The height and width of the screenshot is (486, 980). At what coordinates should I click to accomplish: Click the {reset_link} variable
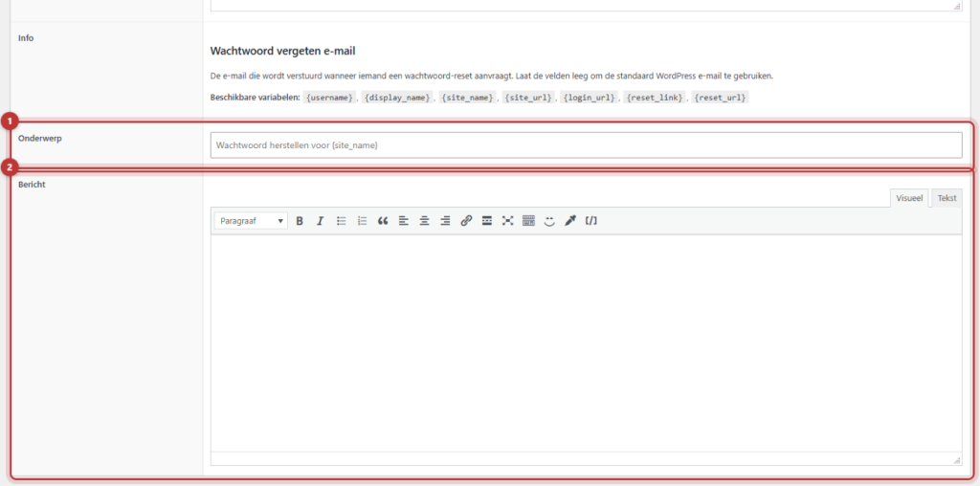655,99
